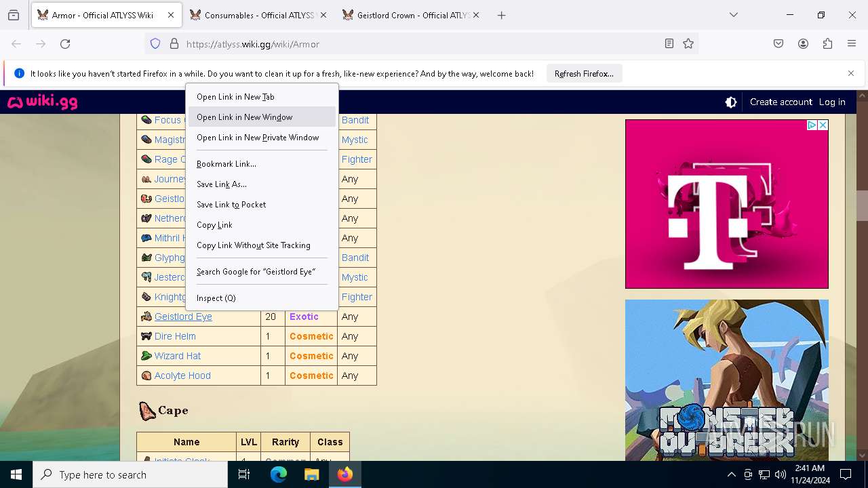Open Task View on the taskbar

click(x=244, y=474)
